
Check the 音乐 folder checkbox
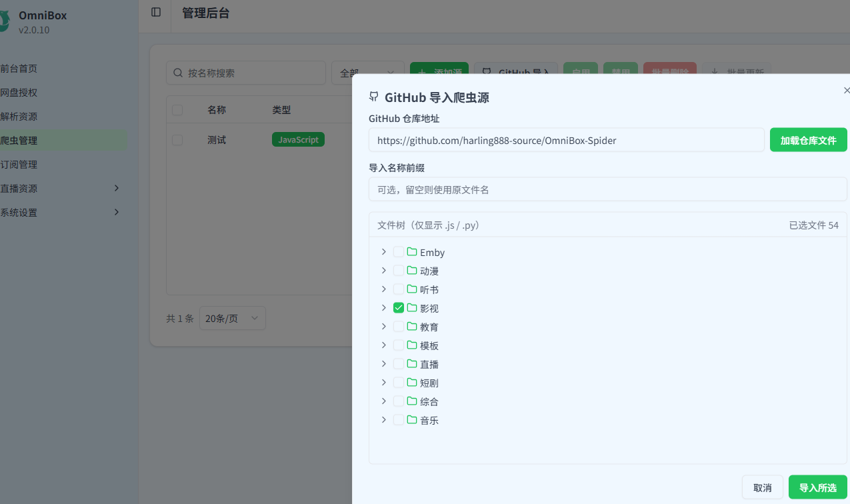399,420
